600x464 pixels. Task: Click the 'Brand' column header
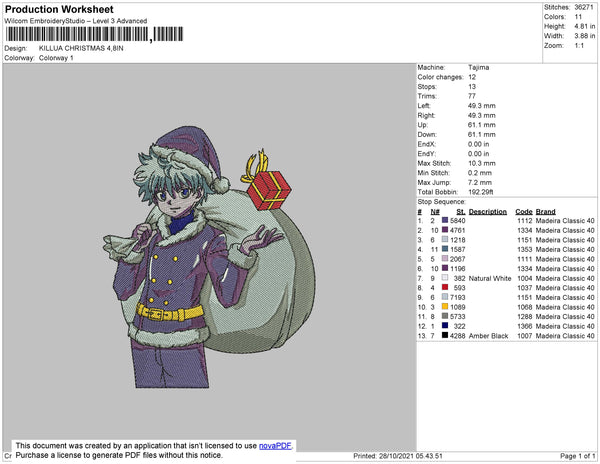545,212
